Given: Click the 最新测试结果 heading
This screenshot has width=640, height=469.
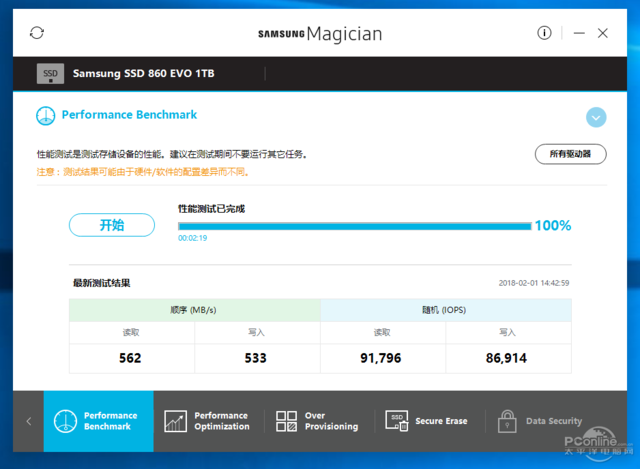Looking at the screenshot, I should pyautogui.click(x=101, y=283).
